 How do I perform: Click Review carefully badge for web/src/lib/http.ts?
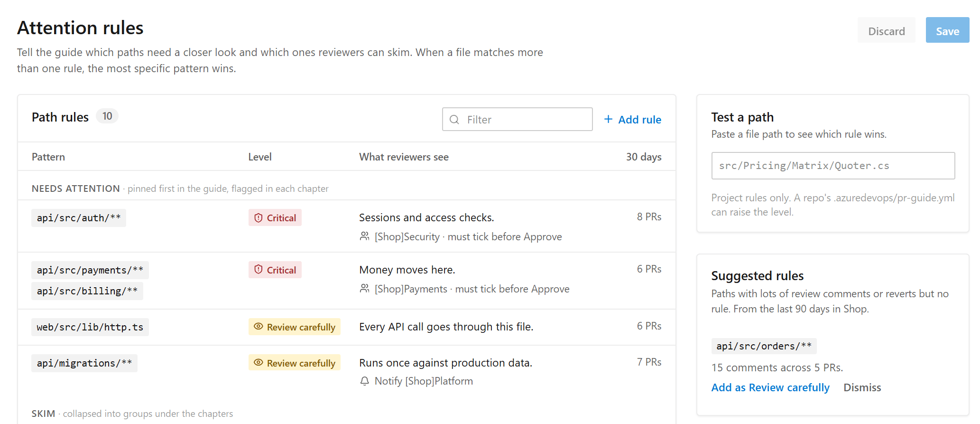point(295,327)
